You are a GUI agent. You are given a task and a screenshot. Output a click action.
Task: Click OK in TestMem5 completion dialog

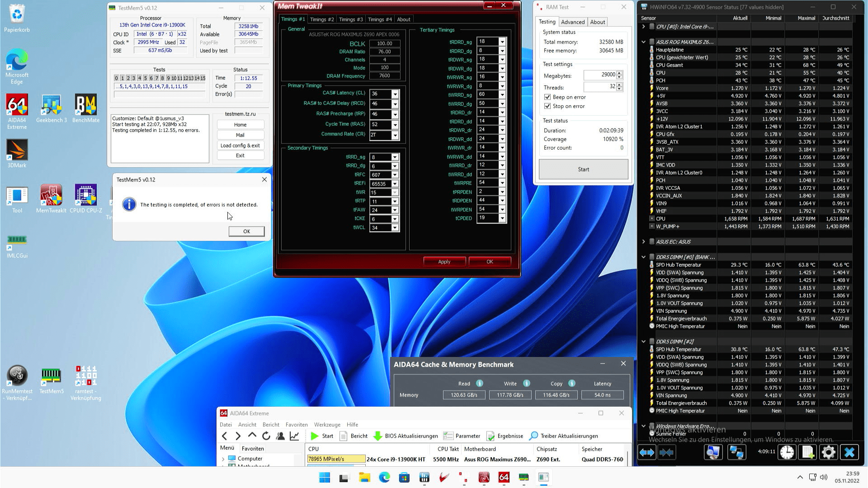[x=246, y=231]
